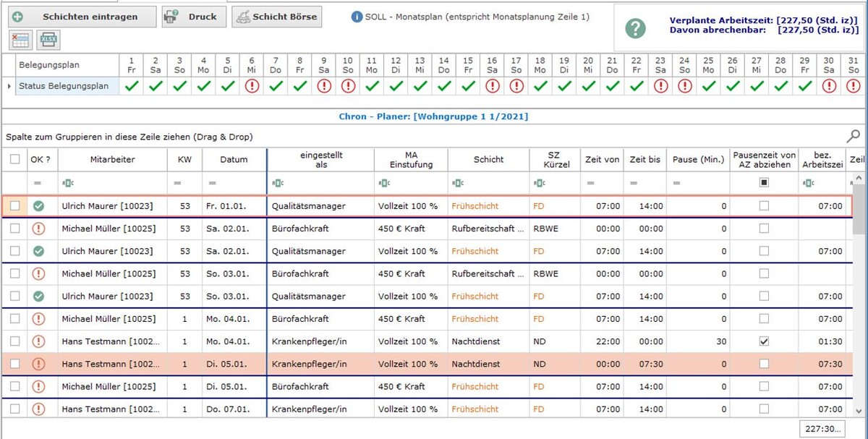Open the KW column filter operator

pos(177,183)
